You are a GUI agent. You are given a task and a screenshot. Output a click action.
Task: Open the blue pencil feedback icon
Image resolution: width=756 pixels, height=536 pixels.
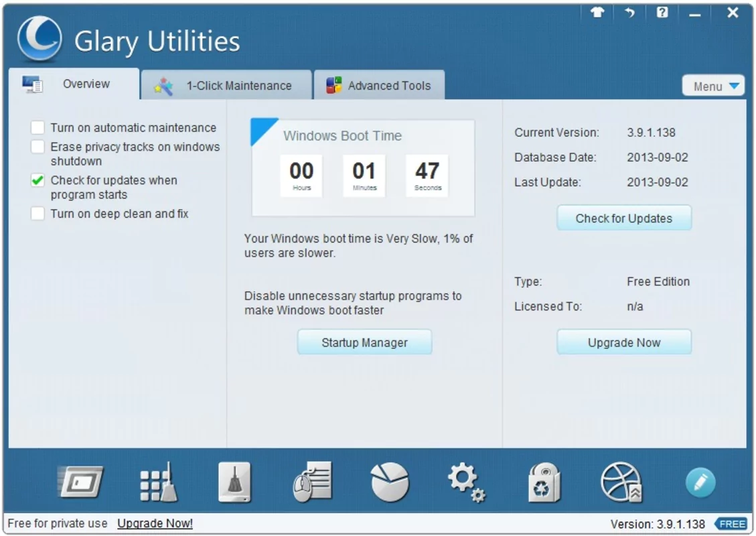click(x=700, y=482)
